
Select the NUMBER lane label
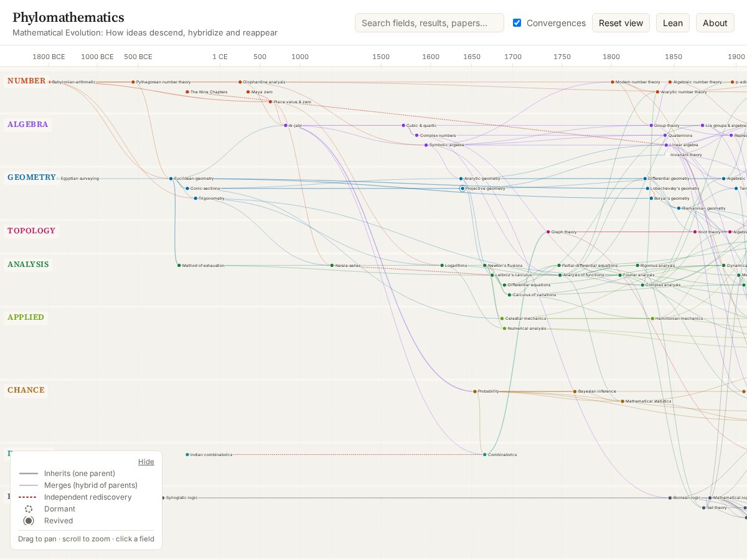point(27,81)
